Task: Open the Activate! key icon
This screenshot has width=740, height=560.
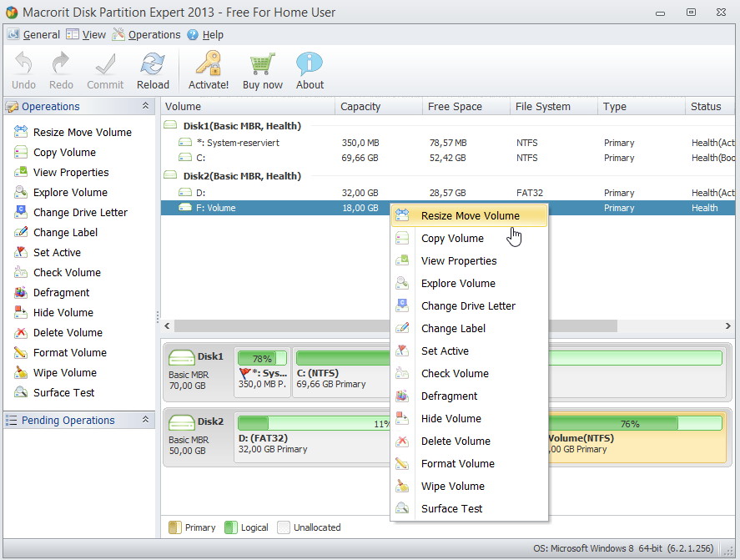Action: pyautogui.click(x=208, y=71)
